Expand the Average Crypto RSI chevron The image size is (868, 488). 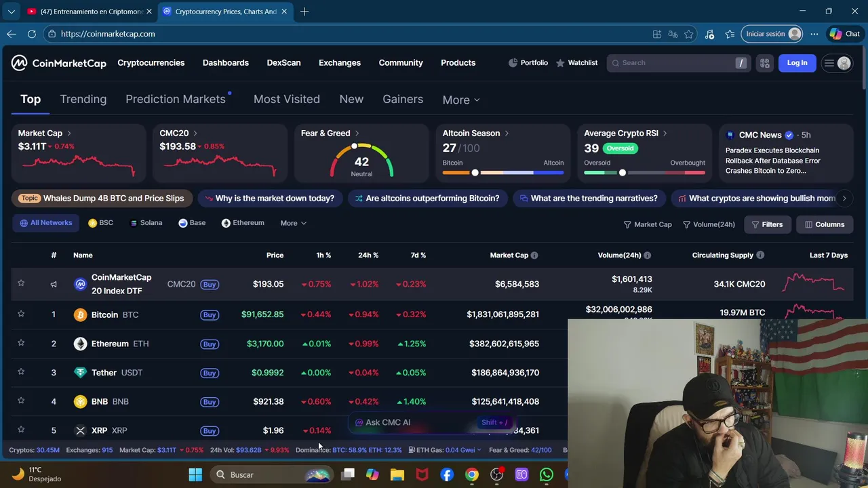point(665,134)
